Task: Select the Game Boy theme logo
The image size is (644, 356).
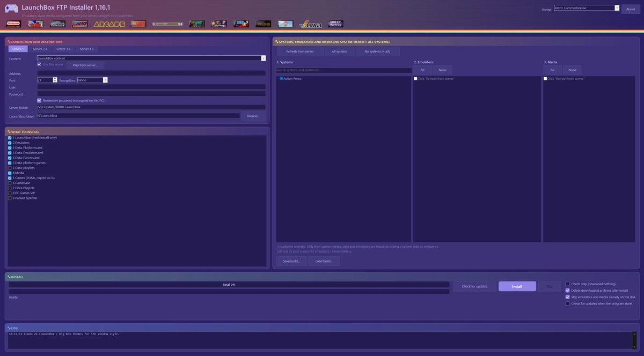Action: click(79, 24)
